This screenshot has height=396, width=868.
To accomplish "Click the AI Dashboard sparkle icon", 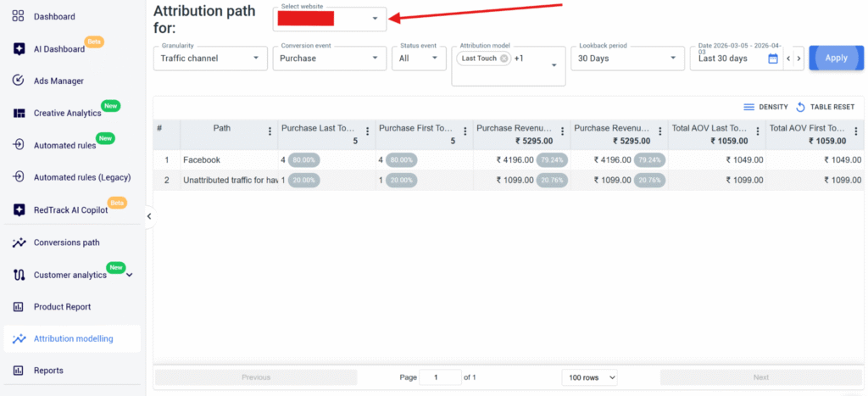I will point(19,48).
